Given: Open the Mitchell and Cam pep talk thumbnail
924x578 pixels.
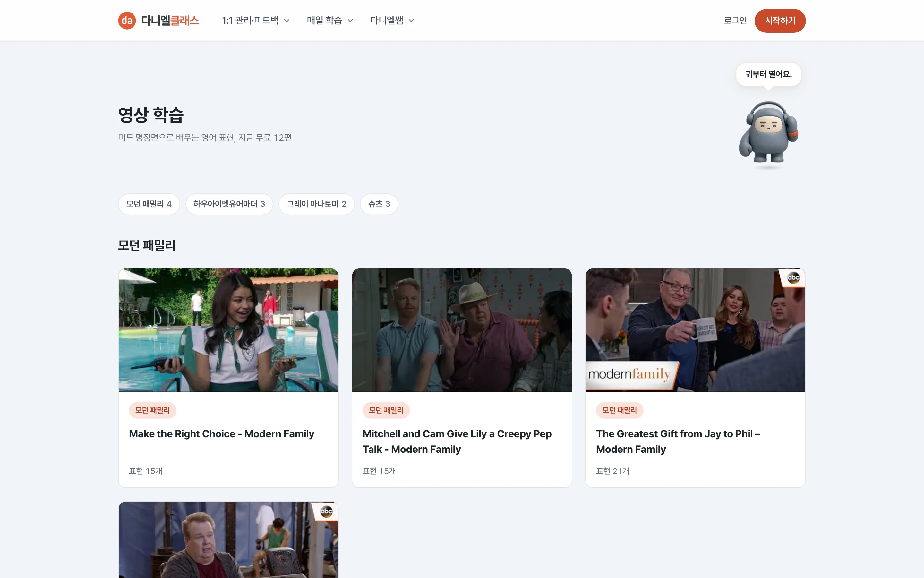Looking at the screenshot, I should [462, 330].
